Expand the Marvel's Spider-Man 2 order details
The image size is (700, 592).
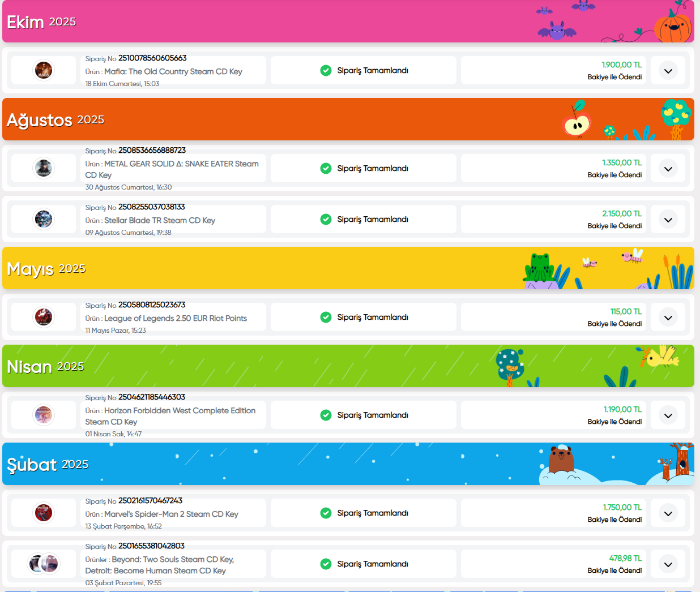coord(668,513)
